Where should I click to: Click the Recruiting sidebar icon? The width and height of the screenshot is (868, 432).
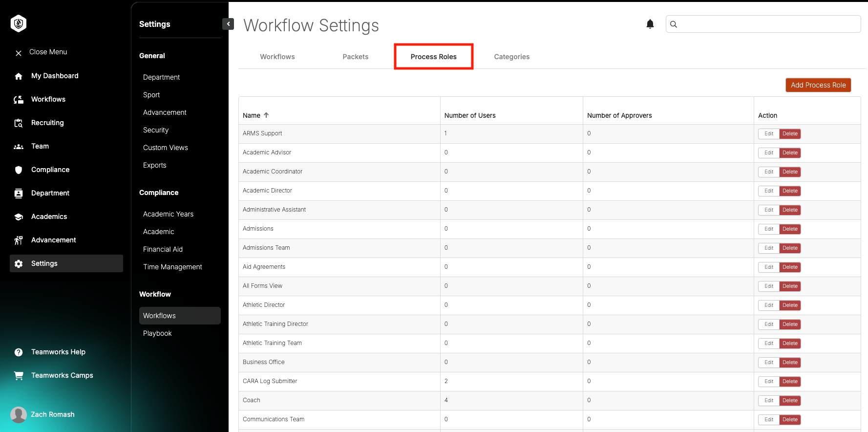click(19, 123)
